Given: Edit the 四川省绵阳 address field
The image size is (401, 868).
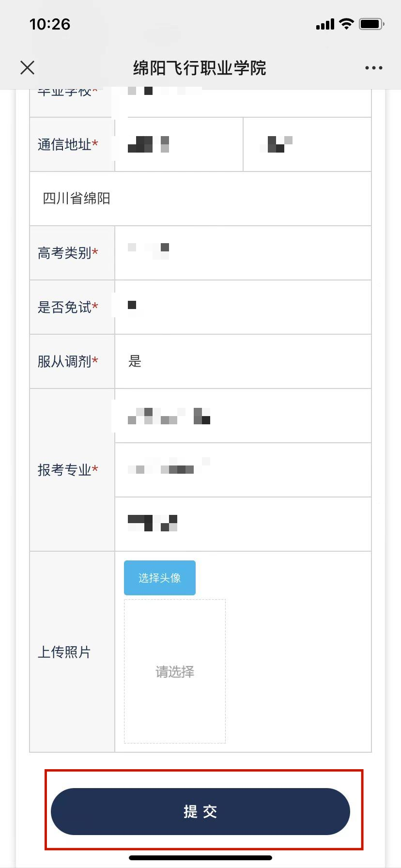Looking at the screenshot, I should tap(200, 199).
